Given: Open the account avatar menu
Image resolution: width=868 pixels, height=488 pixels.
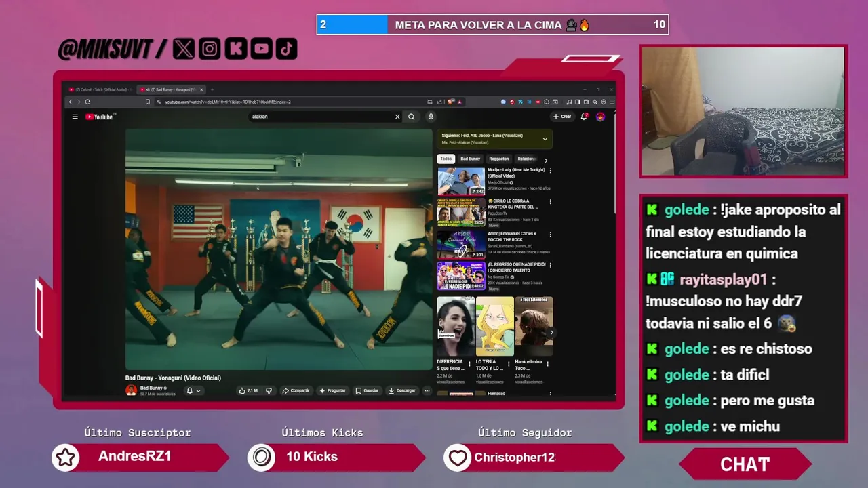Looking at the screenshot, I should coord(600,117).
